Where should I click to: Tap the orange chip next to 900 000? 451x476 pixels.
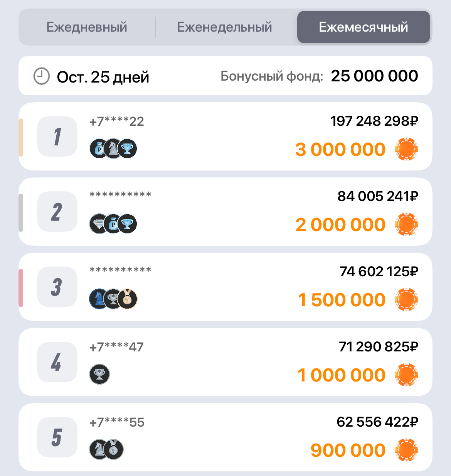tap(406, 450)
